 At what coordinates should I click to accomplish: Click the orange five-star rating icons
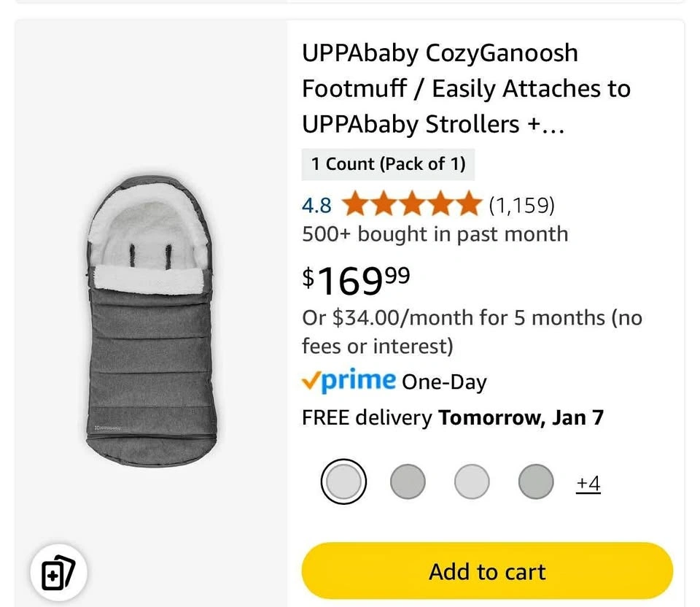411,205
